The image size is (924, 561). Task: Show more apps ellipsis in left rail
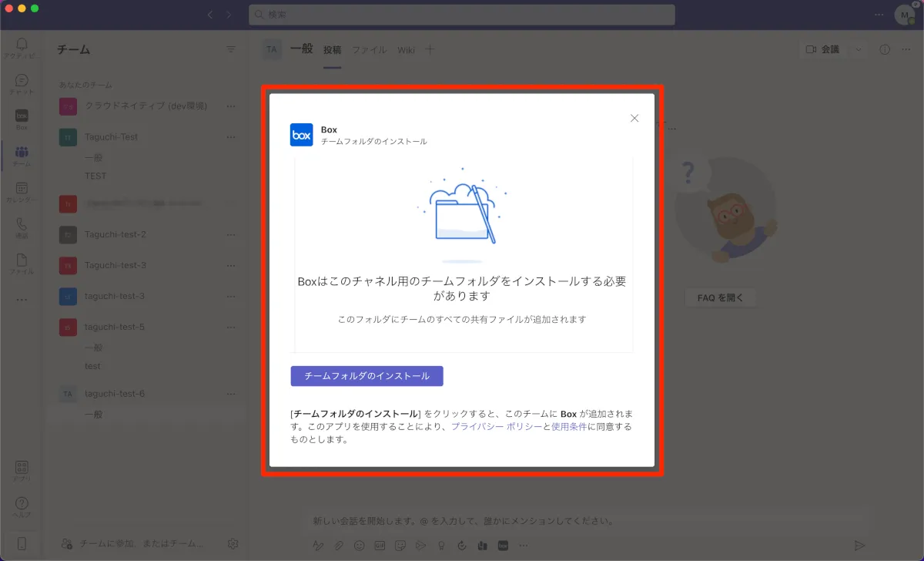tap(22, 300)
